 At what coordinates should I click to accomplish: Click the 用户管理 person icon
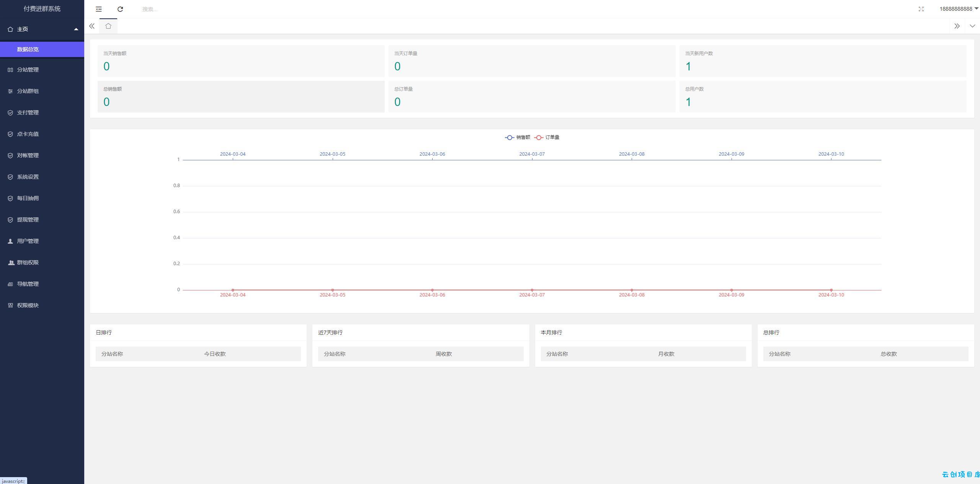coord(10,241)
